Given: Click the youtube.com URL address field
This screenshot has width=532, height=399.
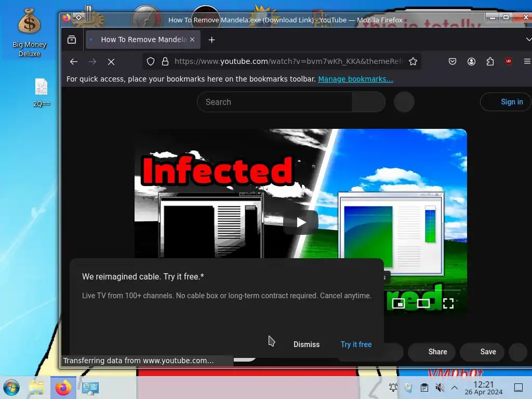Looking at the screenshot, I should pyautogui.click(x=288, y=61).
